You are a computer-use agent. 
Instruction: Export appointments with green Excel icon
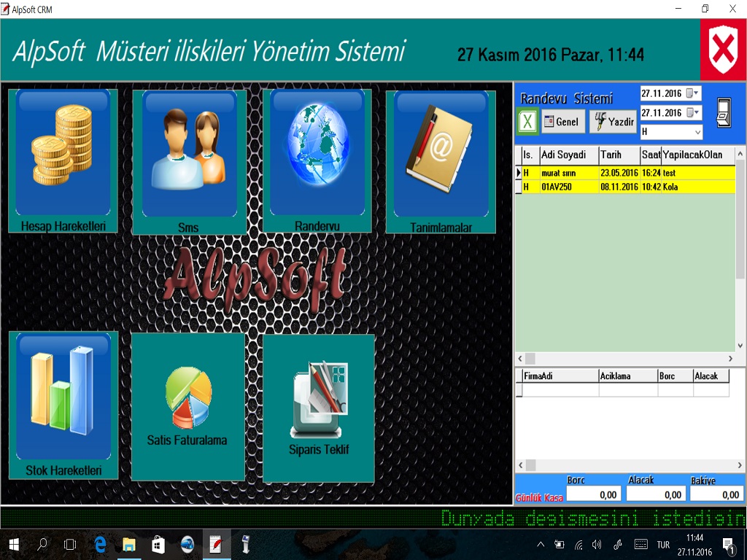[527, 122]
